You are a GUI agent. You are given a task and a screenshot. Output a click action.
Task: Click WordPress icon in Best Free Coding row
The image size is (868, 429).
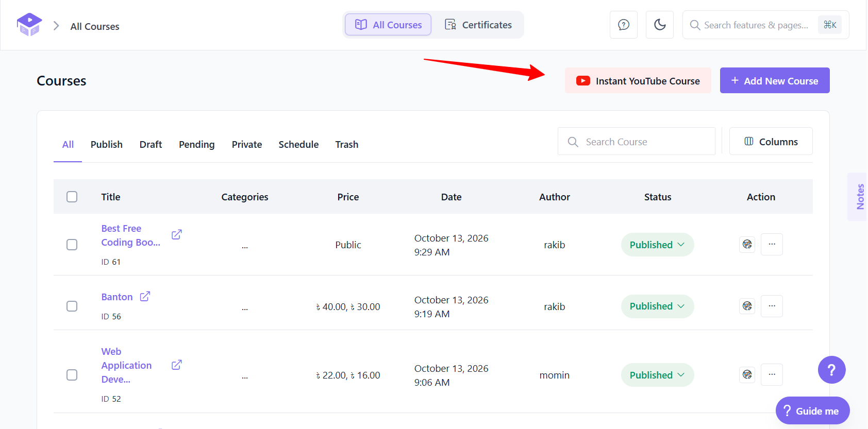tap(747, 244)
